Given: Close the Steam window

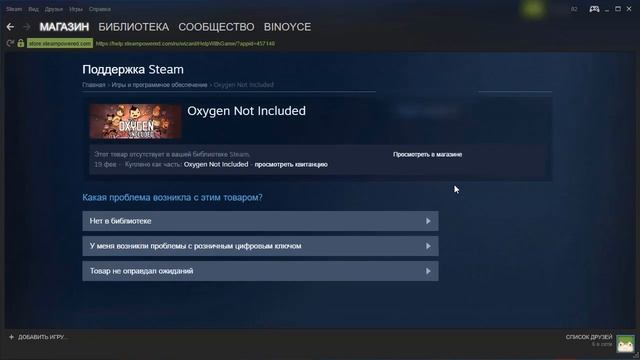Looking at the screenshot, I should [x=629, y=9].
